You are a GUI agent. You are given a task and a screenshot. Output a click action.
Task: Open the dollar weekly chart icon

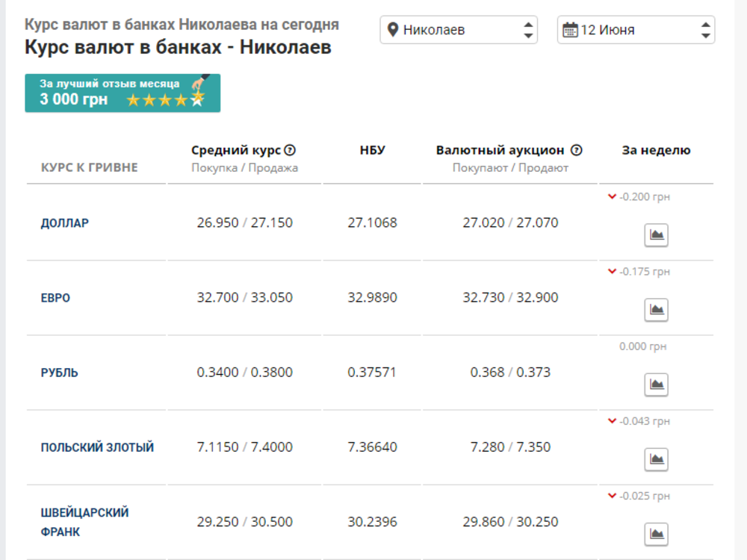[656, 235]
